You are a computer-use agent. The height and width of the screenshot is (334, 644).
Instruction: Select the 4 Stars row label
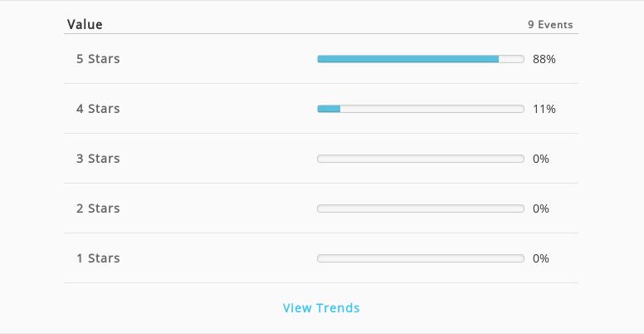[x=98, y=109]
